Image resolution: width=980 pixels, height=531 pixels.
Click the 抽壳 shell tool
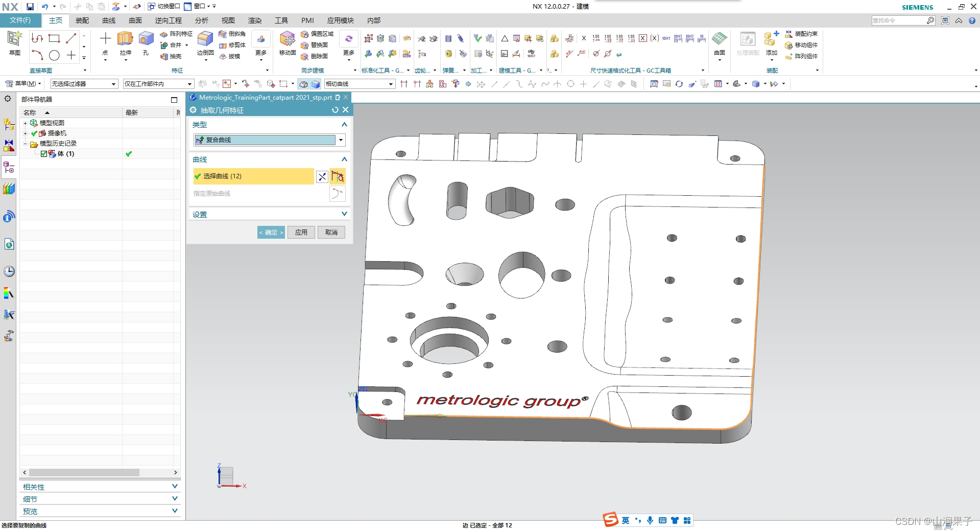pos(171,56)
